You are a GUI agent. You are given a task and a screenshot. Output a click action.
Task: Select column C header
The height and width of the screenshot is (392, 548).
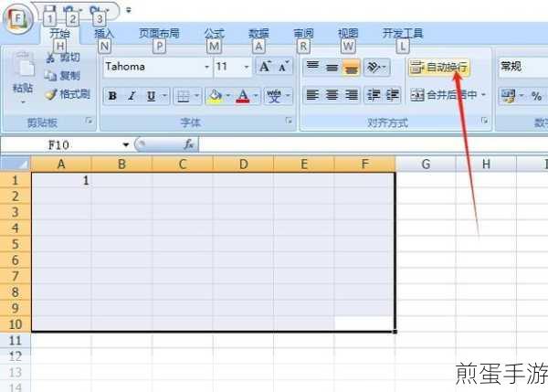pyautogui.click(x=183, y=164)
